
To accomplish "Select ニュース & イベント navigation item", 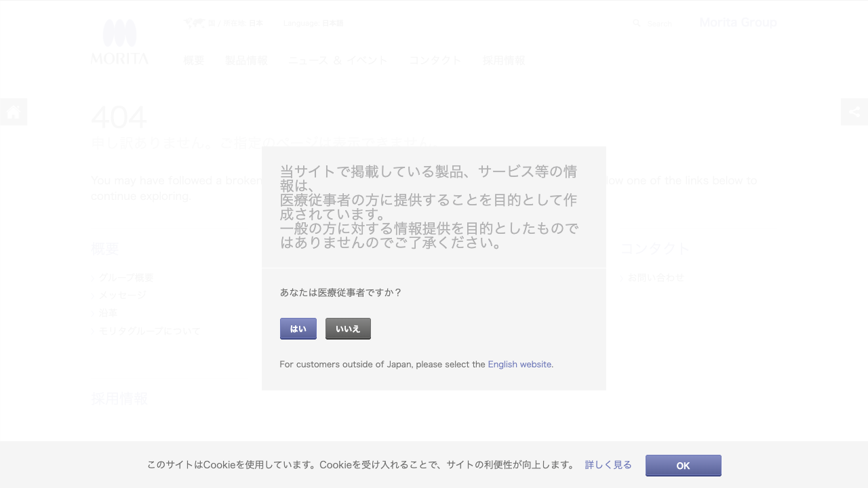I will pos(337,60).
